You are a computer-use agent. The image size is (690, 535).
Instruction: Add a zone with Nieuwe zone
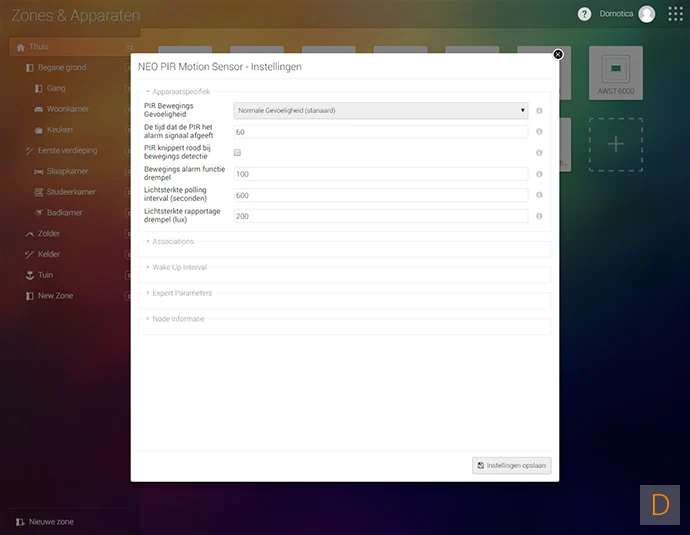point(44,522)
